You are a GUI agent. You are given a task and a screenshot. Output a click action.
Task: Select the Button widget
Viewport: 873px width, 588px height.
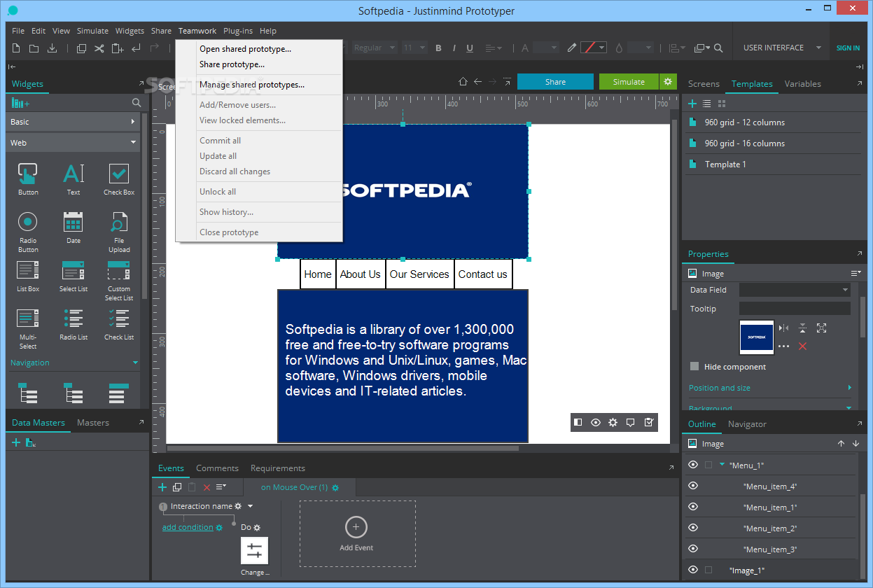coord(28,178)
